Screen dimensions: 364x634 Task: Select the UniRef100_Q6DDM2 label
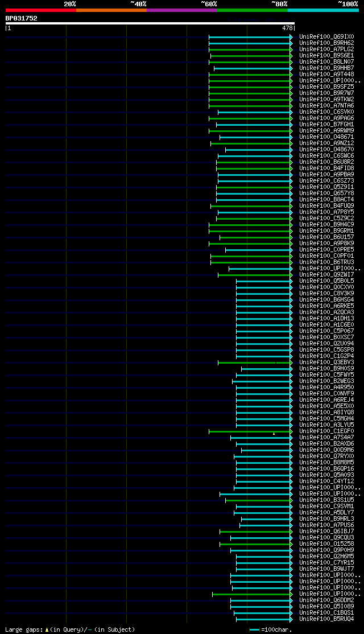point(327,600)
